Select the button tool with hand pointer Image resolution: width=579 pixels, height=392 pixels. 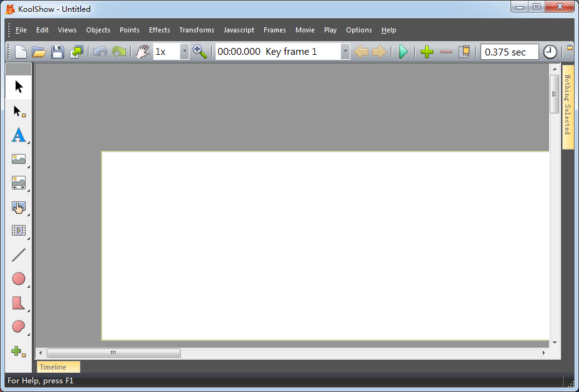[19, 207]
